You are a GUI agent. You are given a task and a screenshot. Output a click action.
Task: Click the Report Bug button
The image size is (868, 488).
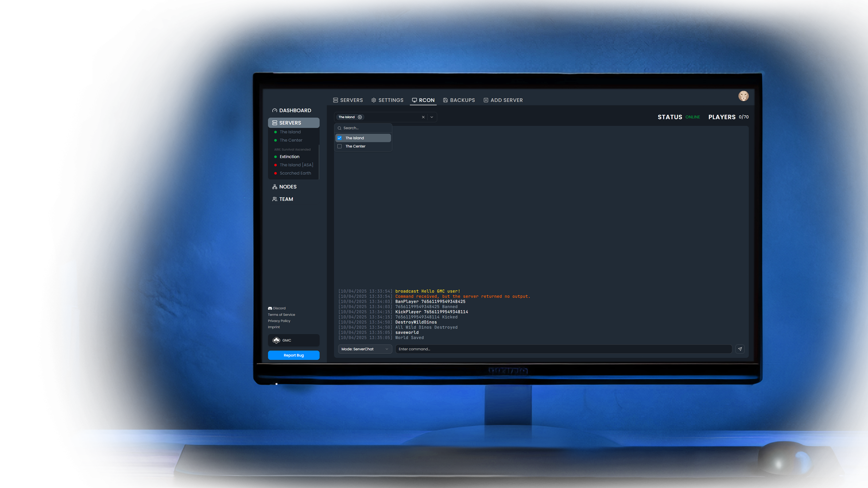[293, 355]
